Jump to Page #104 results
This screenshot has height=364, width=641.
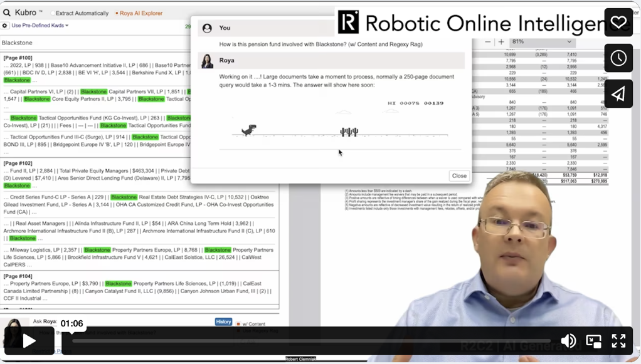click(18, 276)
